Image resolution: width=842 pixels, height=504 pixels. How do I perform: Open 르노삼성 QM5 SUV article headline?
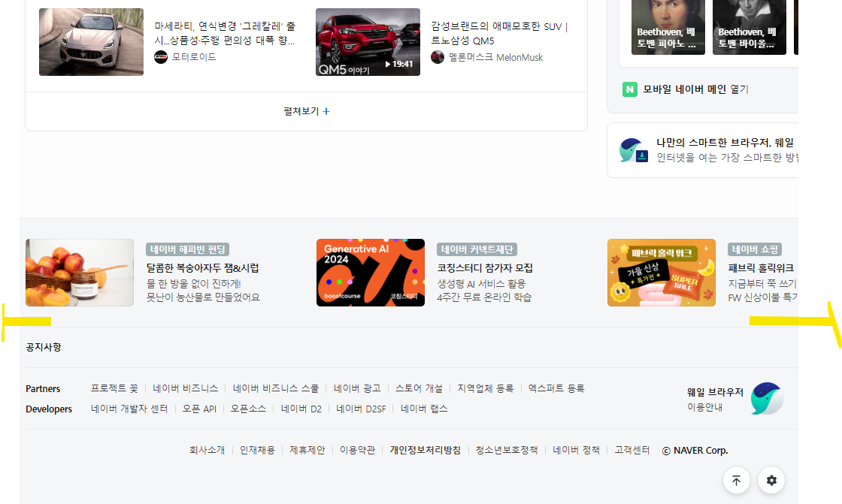click(x=499, y=33)
